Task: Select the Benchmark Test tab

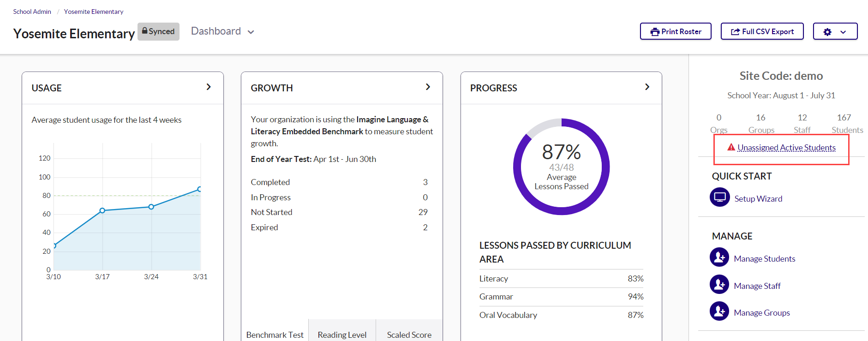Action: pyautogui.click(x=275, y=335)
